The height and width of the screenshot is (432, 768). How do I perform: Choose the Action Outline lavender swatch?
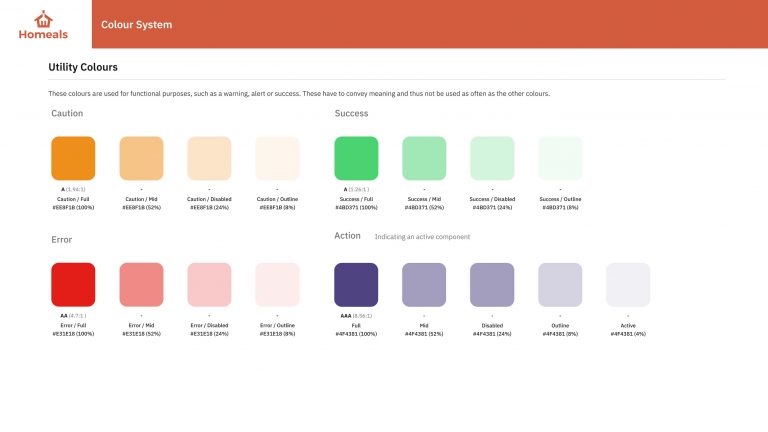coord(560,285)
